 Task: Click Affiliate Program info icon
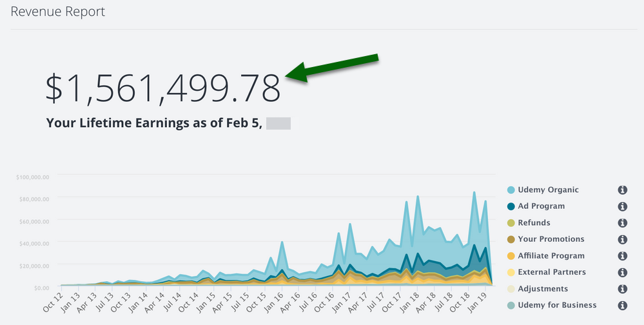click(x=623, y=255)
